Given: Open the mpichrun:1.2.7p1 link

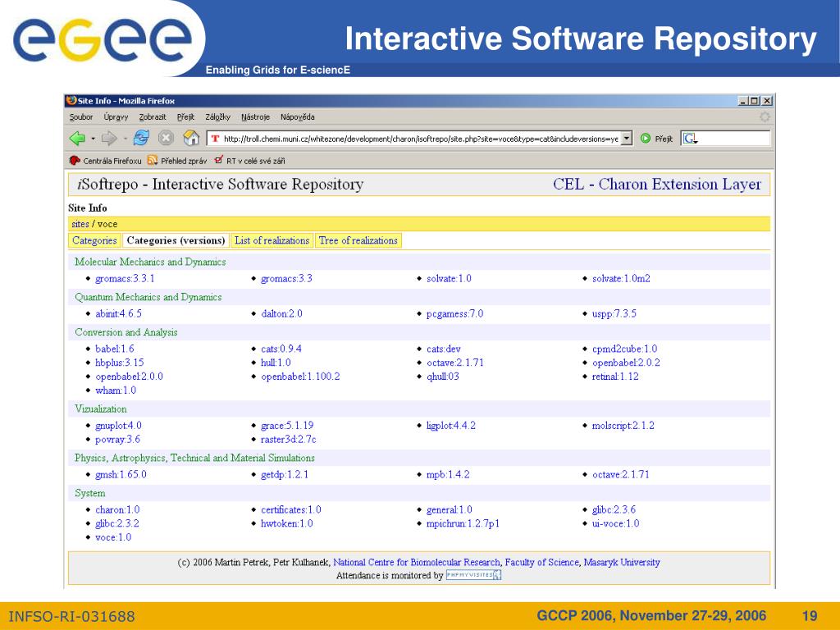Looking at the screenshot, I should coord(463,524).
